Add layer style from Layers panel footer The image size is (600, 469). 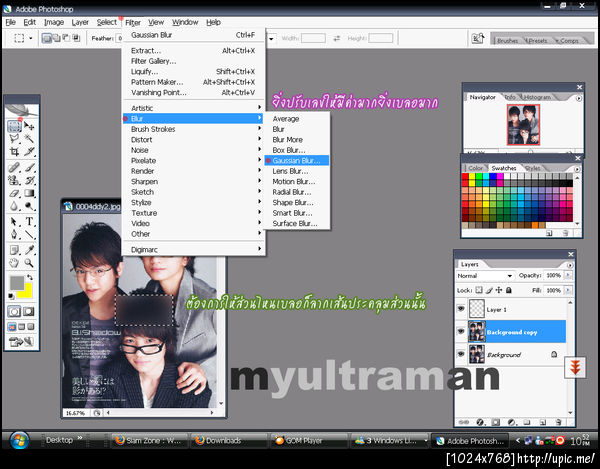coord(480,422)
